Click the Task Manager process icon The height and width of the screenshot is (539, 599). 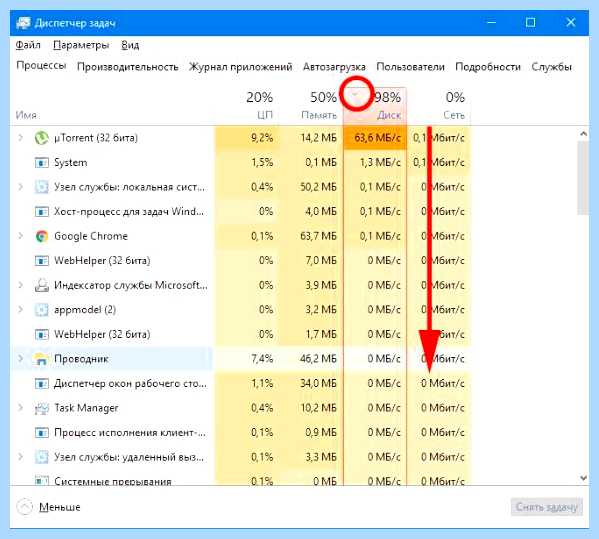pyautogui.click(x=41, y=408)
